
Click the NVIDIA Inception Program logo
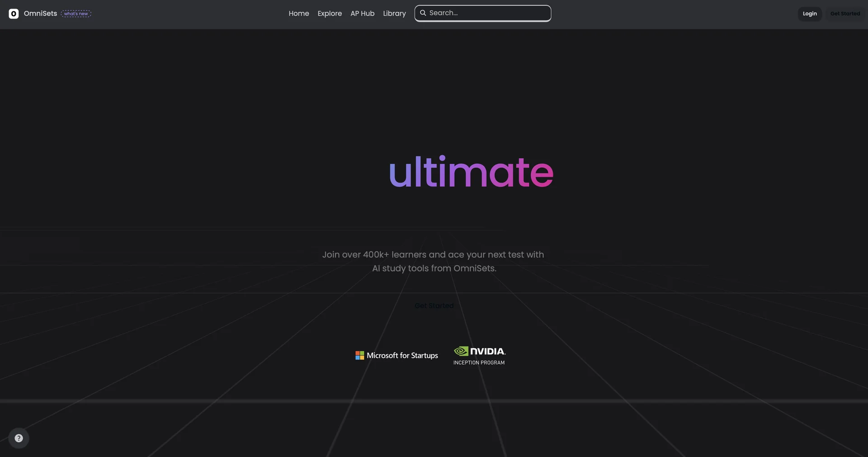(x=479, y=356)
